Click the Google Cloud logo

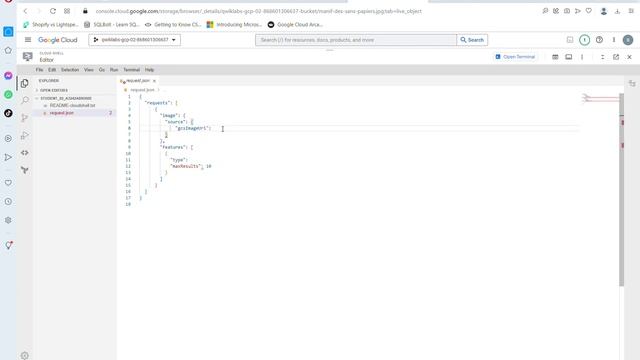58,40
